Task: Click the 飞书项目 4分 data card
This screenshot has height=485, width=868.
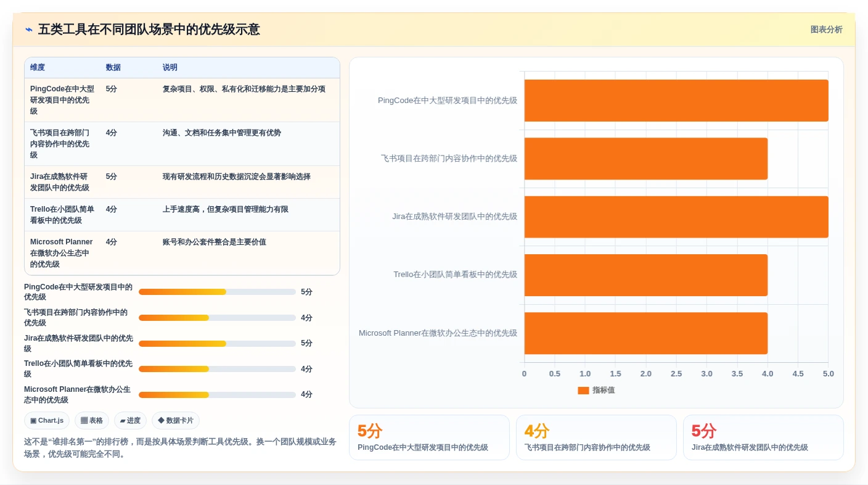Action: point(596,437)
